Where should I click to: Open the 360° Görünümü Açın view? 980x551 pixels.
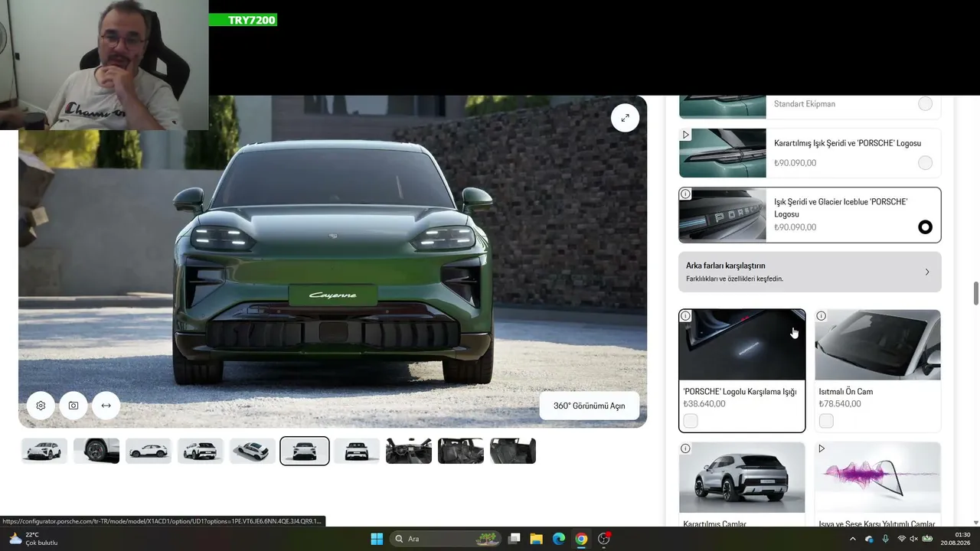tap(590, 406)
